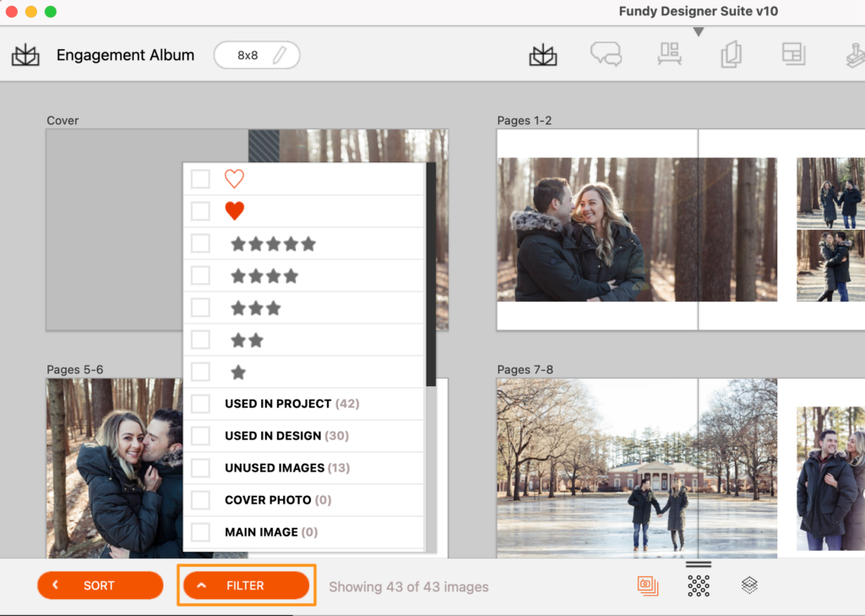Select the lower small photo on Pages 1-2
Viewport: 865px width, 616px height.
coord(830,266)
